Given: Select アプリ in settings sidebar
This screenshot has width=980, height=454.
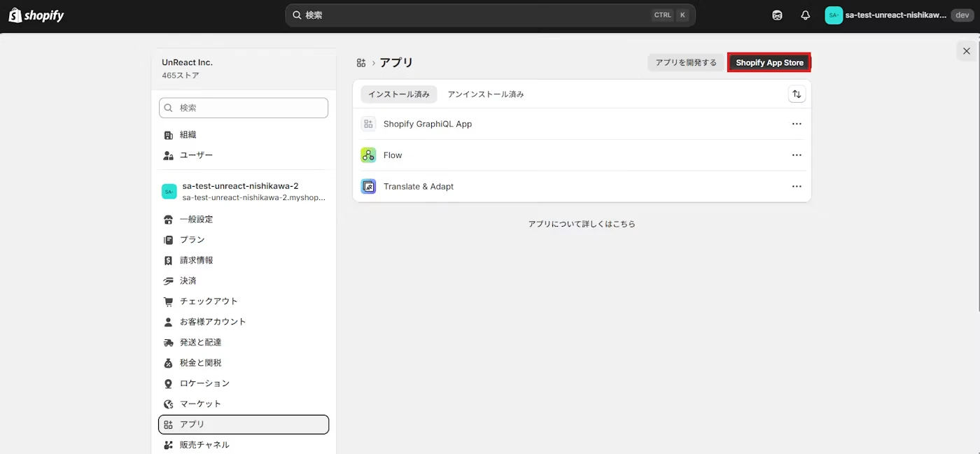Looking at the screenshot, I should (244, 425).
